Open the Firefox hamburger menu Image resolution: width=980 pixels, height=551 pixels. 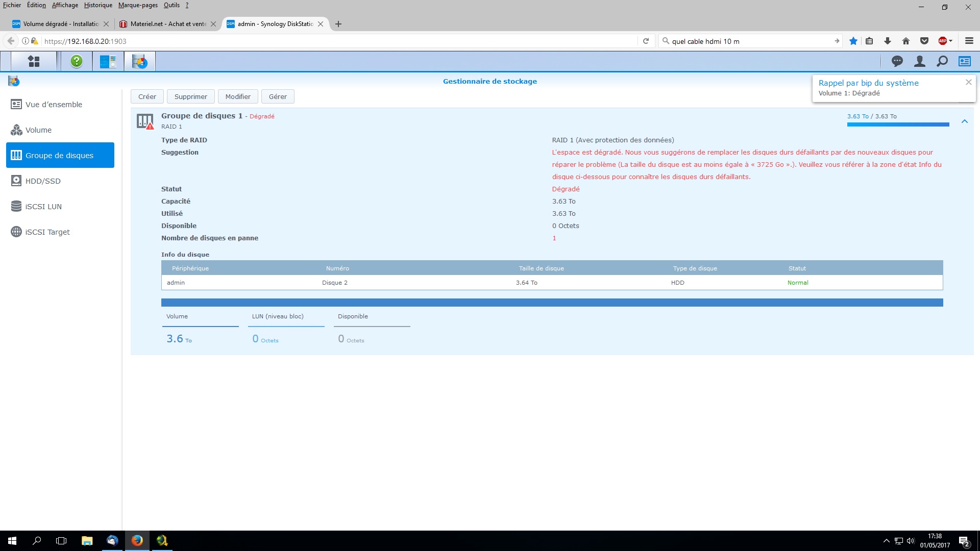coord(969,41)
